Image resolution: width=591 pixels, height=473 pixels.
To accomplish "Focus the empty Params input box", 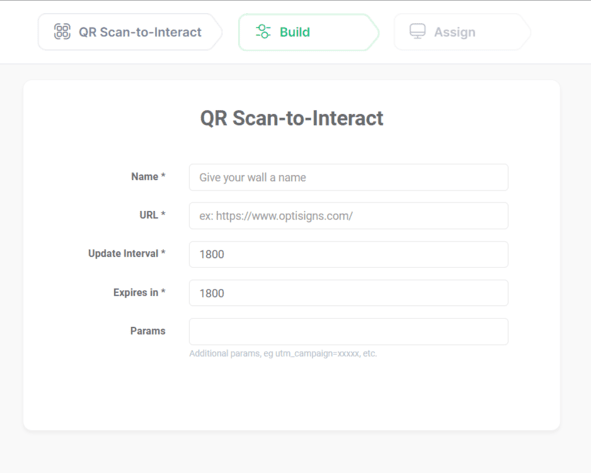I will 349,332.
